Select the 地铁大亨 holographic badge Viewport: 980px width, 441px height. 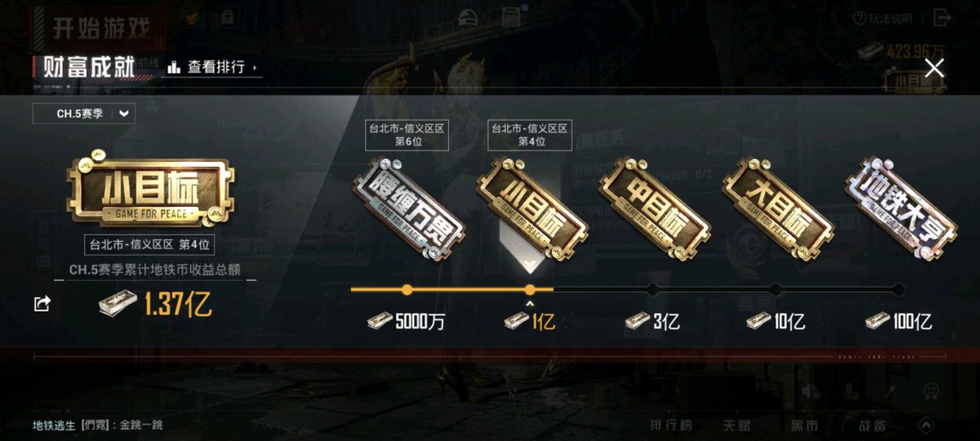[902, 209]
